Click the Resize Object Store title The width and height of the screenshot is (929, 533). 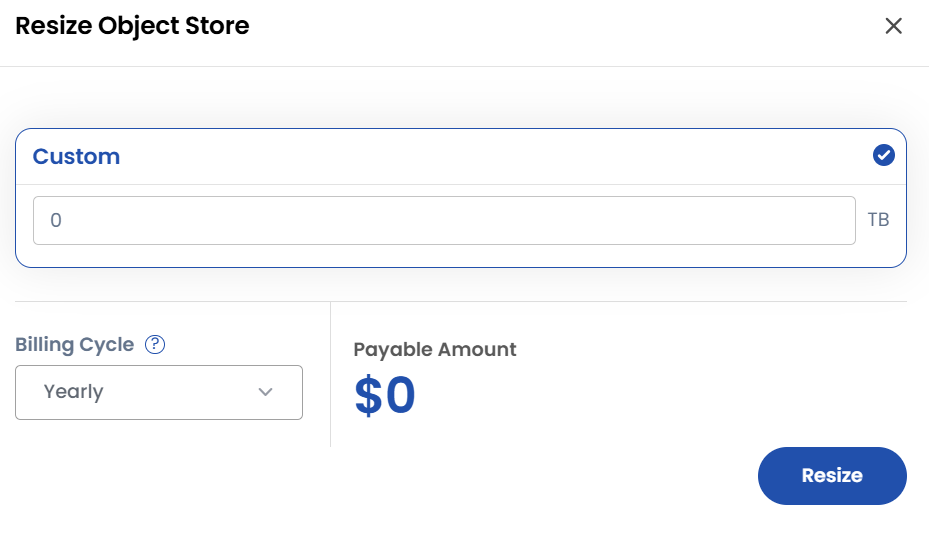(x=132, y=26)
